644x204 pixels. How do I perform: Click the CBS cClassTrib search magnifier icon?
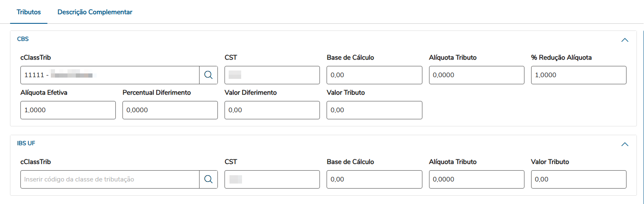click(208, 75)
